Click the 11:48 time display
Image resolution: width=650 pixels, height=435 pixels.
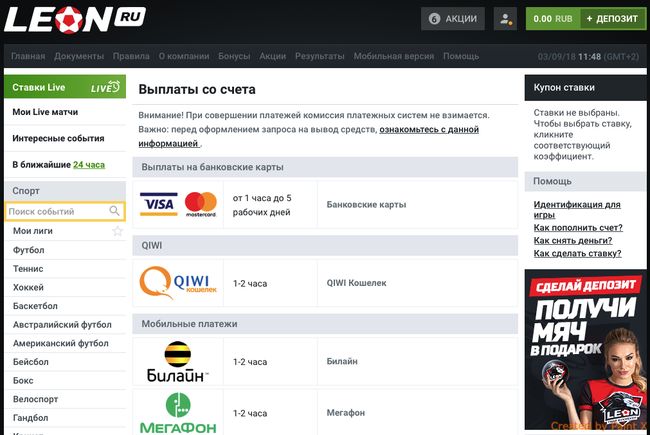(589, 56)
